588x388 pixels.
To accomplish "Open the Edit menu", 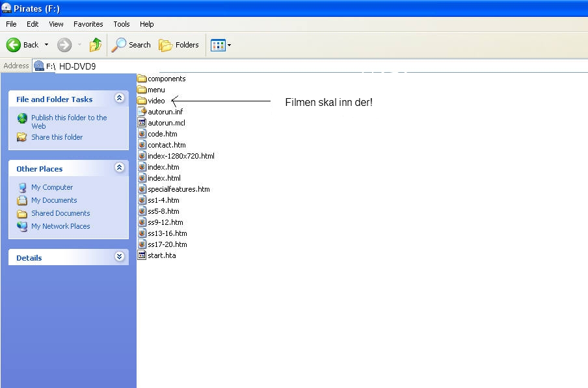I will [x=33, y=24].
